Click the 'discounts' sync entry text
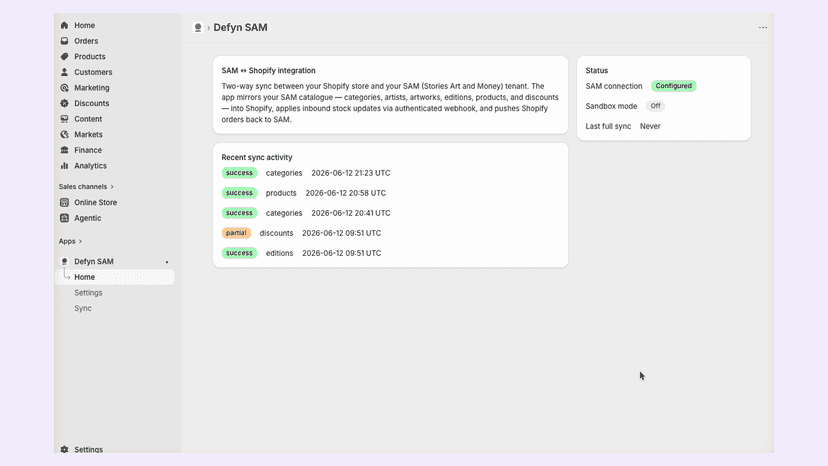 276,233
